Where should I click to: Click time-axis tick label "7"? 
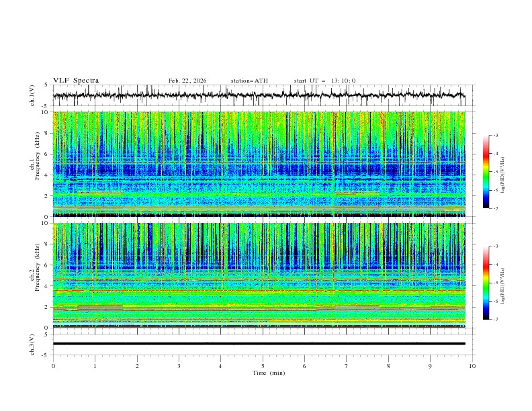(x=347, y=366)
